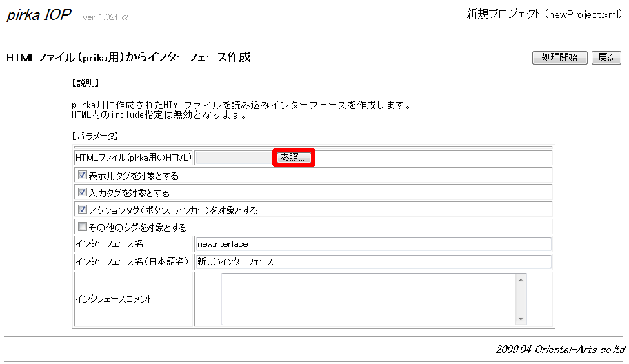Click the 【説明】 section heading

tap(85, 83)
